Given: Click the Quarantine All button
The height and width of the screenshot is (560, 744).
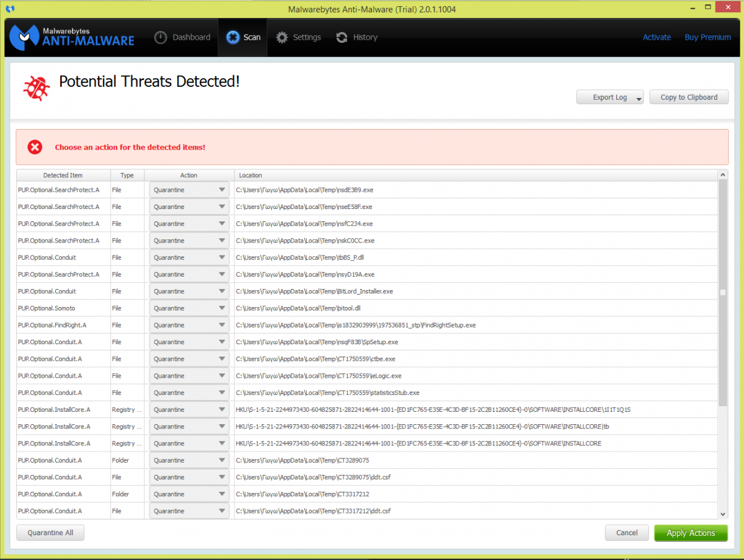Looking at the screenshot, I should pyautogui.click(x=50, y=533).
